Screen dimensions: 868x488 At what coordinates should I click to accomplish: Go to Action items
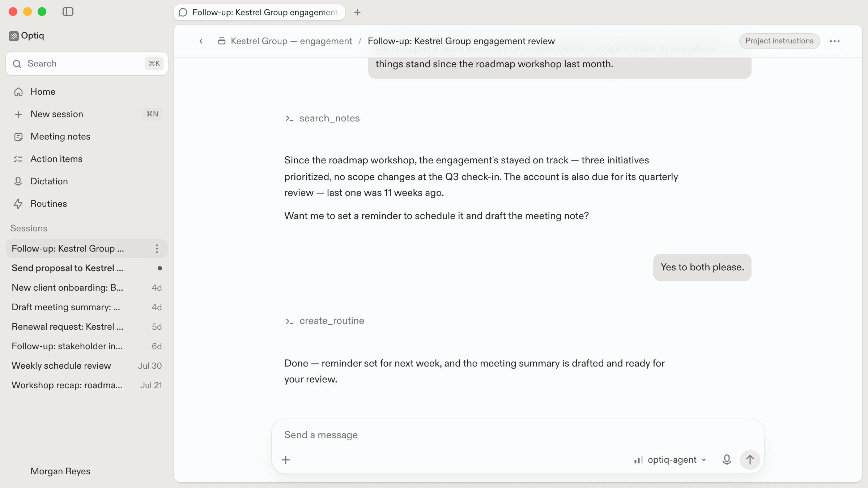[x=87, y=159]
